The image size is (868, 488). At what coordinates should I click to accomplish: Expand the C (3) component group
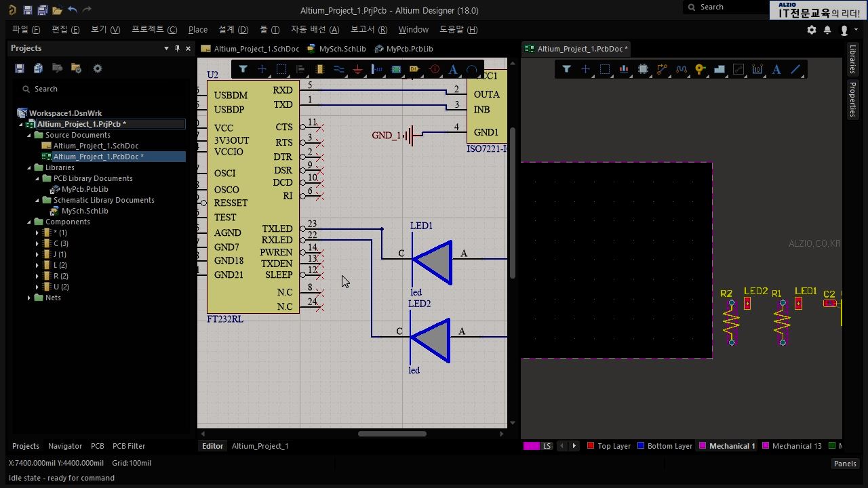(37, 243)
